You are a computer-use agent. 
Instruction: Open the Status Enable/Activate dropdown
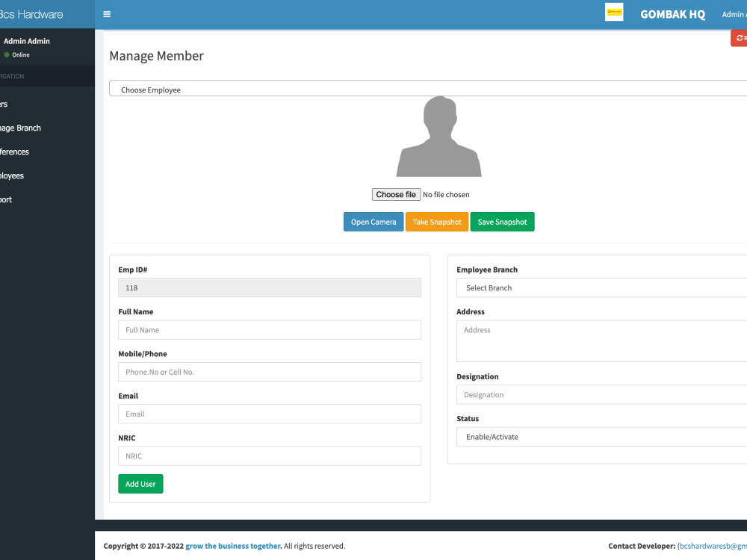(601, 437)
